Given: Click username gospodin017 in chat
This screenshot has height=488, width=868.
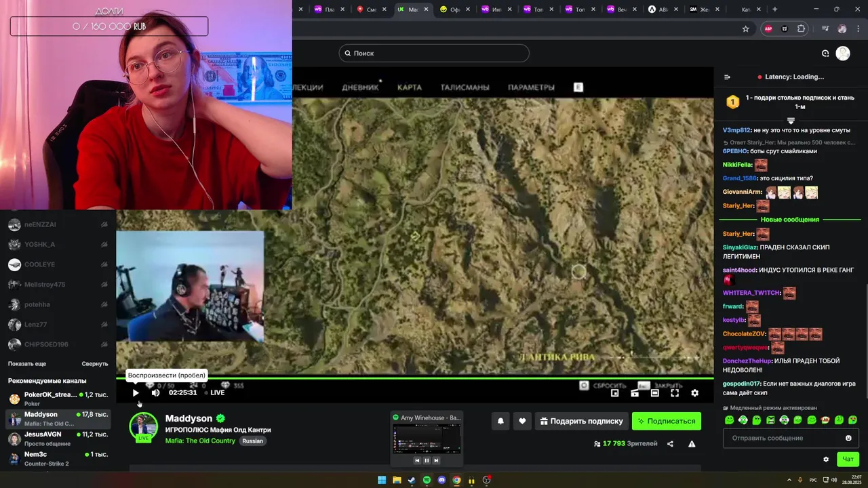Looking at the screenshot, I should coord(742,384).
